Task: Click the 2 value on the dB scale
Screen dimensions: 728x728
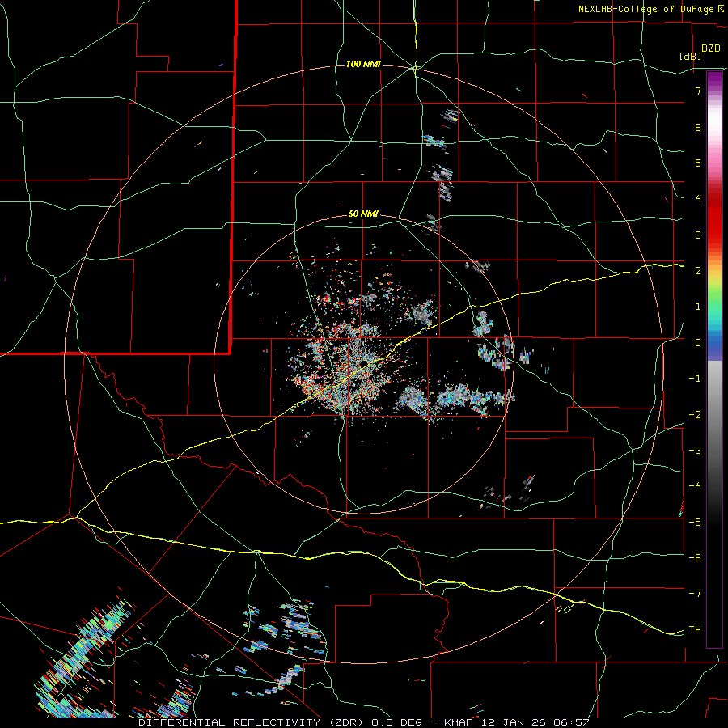Action: 698,271
